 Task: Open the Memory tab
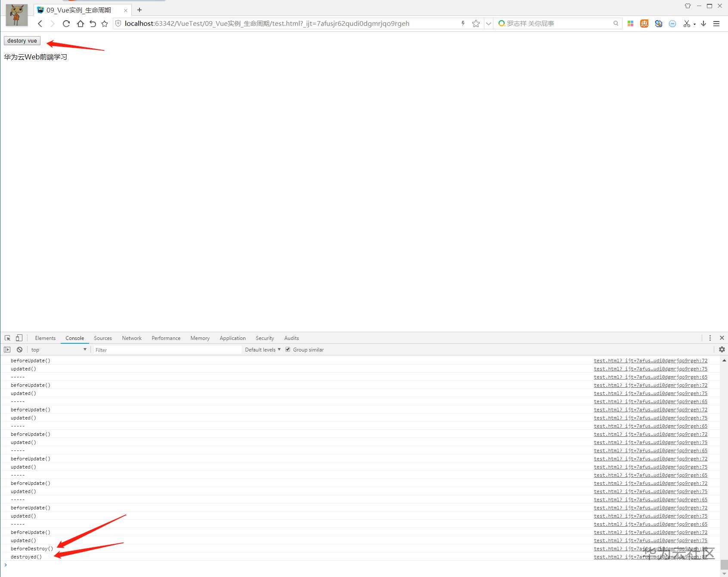(200, 338)
